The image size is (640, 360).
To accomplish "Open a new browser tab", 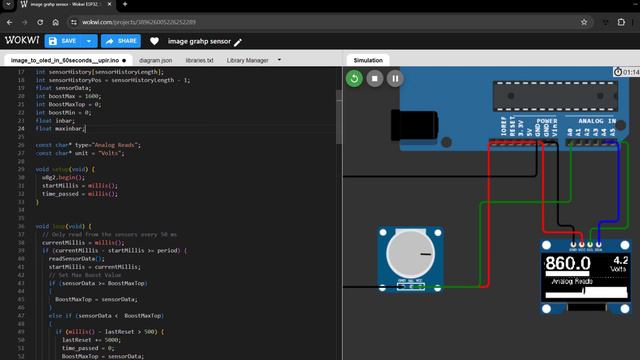I will pos(125,4).
